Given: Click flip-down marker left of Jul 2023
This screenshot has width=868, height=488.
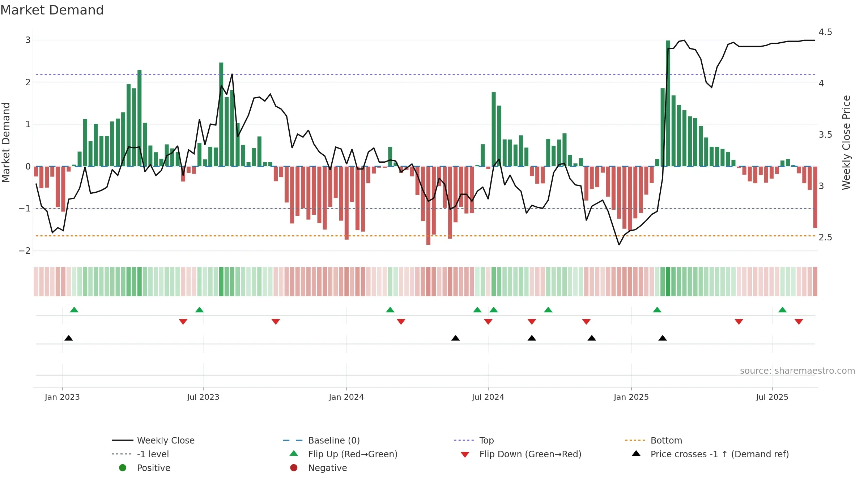Looking at the screenshot, I should pyautogui.click(x=183, y=322).
